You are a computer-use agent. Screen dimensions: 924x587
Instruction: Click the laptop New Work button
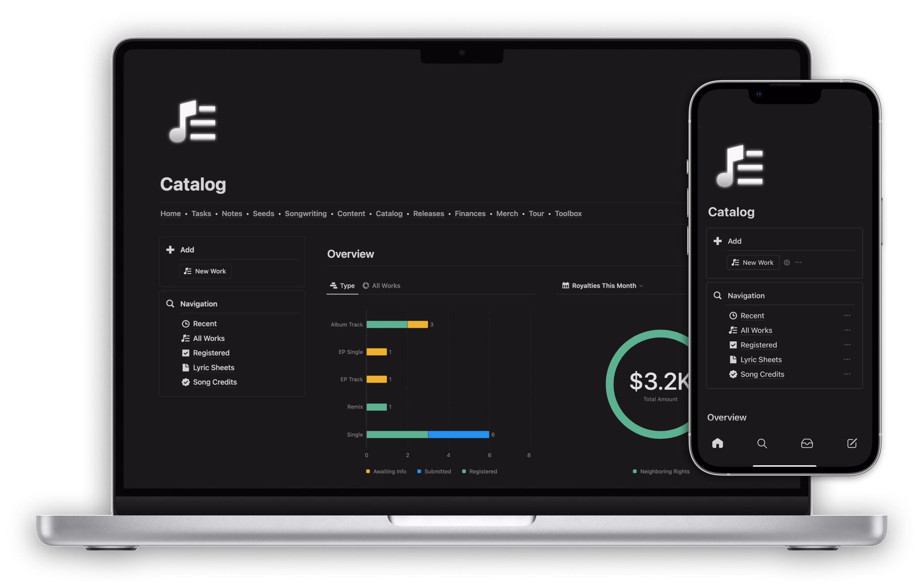pos(205,271)
